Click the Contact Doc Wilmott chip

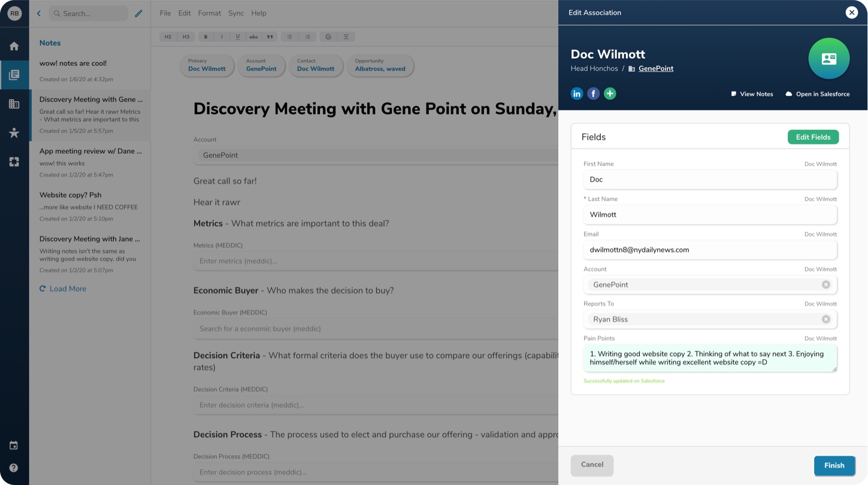[x=316, y=65]
